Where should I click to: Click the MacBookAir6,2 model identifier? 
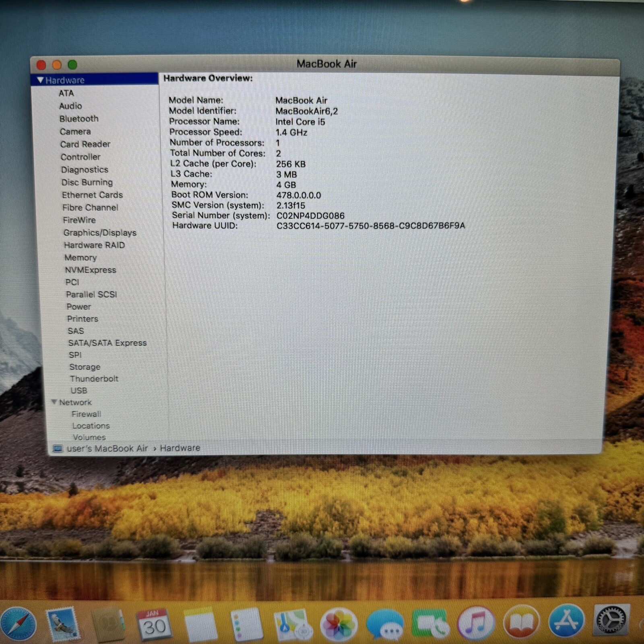click(307, 111)
